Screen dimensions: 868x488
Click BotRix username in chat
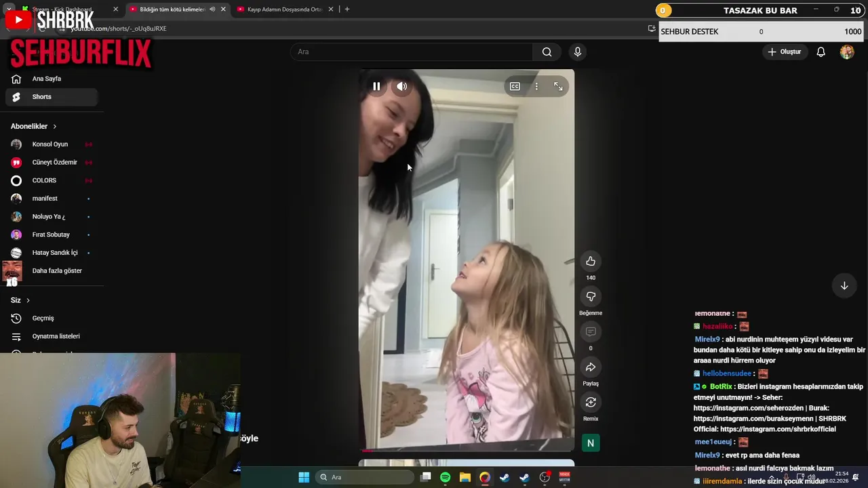(721, 387)
